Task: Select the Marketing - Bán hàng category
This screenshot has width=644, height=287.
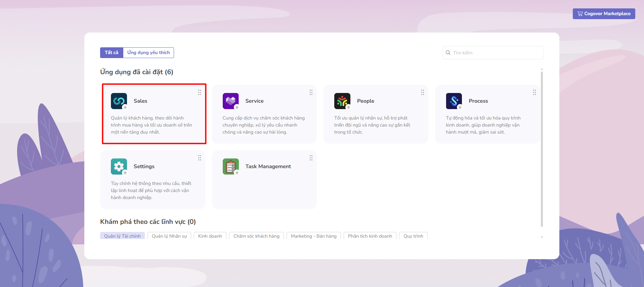Action: [x=313, y=236]
